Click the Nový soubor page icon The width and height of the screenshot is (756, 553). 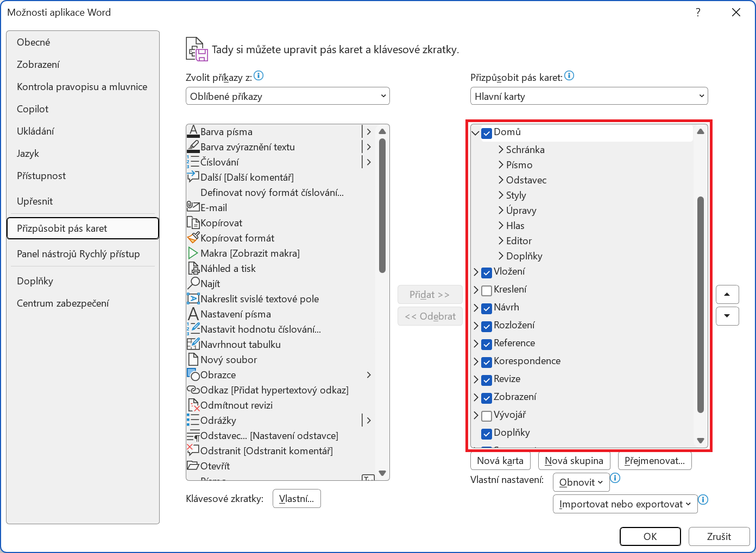coord(193,359)
